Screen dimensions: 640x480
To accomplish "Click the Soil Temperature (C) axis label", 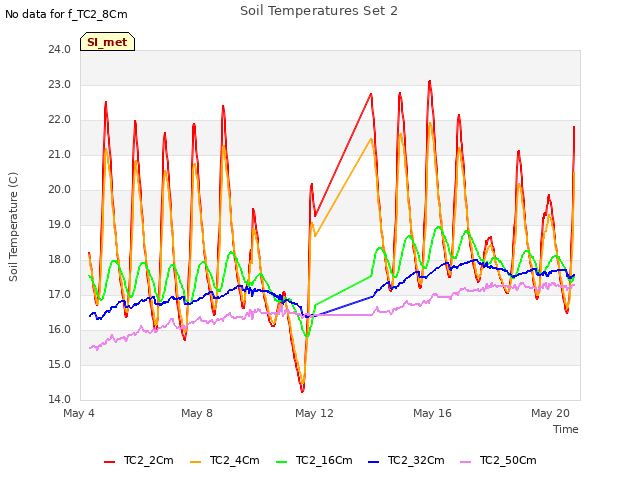I will click(13, 227).
